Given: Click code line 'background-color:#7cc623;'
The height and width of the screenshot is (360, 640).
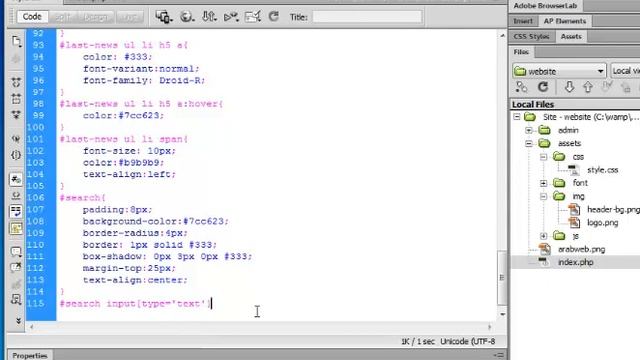Looking at the screenshot, I should (x=156, y=221).
